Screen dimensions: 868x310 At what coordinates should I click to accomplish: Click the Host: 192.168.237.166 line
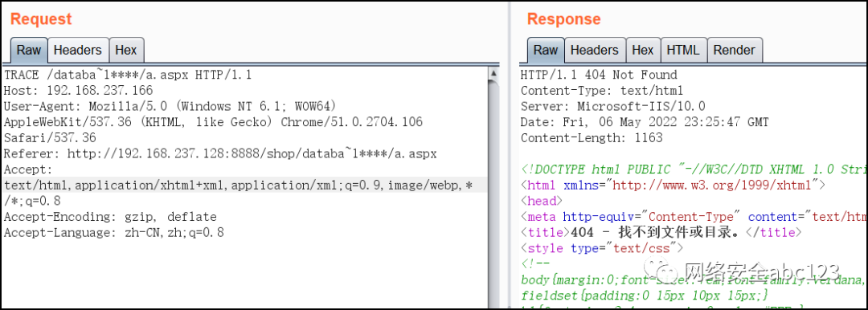(x=78, y=90)
